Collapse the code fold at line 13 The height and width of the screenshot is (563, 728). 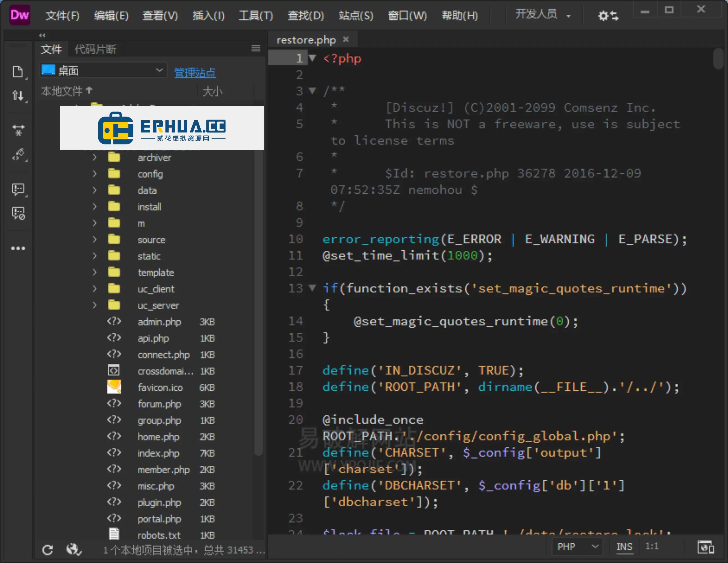click(312, 288)
